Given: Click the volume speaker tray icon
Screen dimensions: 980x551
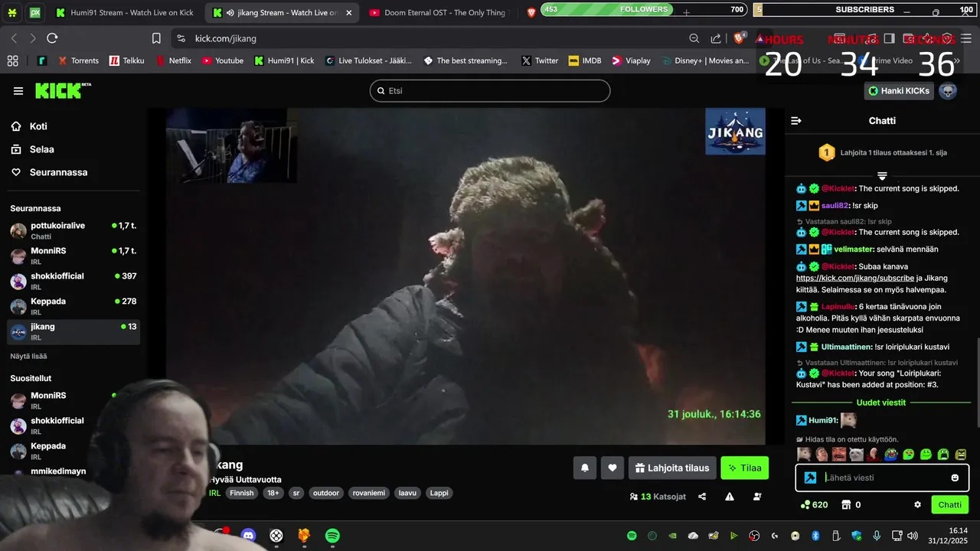Looking at the screenshot, I should tap(912, 536).
